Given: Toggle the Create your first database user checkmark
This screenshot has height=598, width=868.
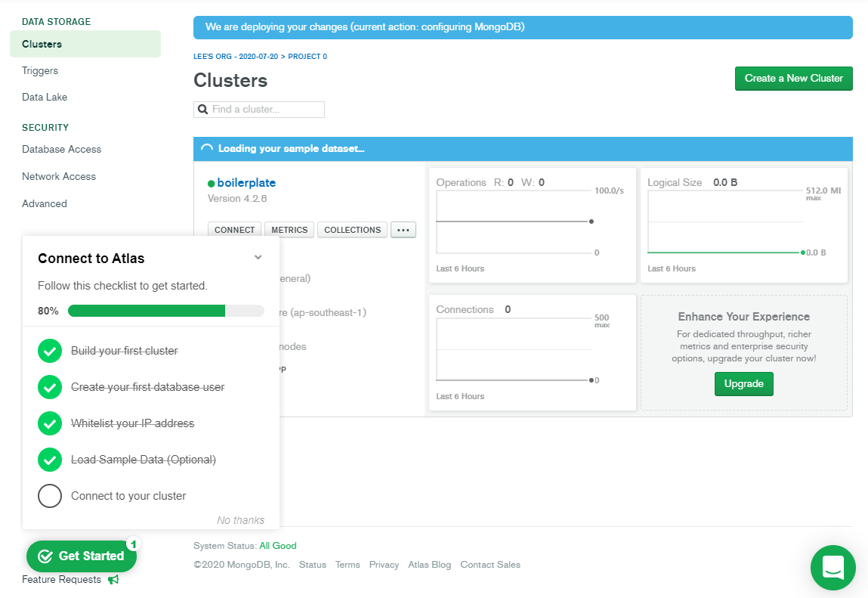Looking at the screenshot, I should (50, 387).
